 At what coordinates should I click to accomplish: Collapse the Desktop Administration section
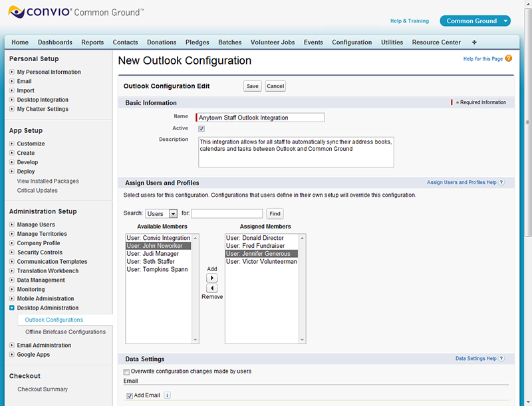pos(12,308)
